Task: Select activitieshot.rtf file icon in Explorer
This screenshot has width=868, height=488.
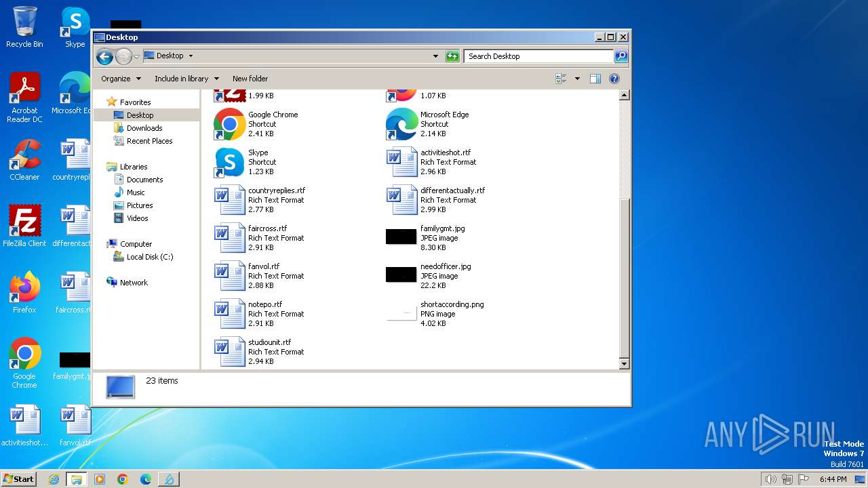Action: coord(401,162)
